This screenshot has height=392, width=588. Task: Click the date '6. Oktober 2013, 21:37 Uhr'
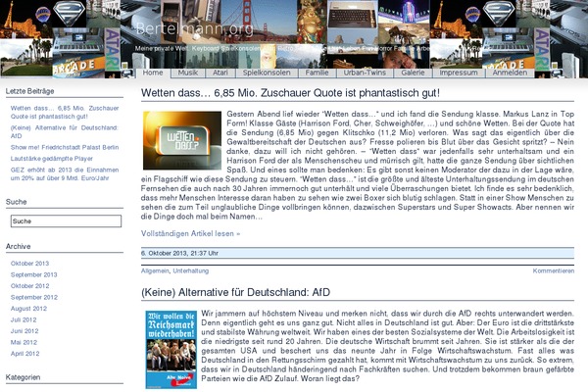(179, 253)
